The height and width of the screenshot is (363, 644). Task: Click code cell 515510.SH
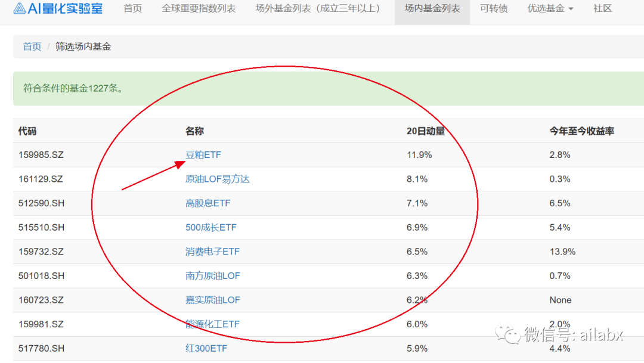(x=42, y=228)
